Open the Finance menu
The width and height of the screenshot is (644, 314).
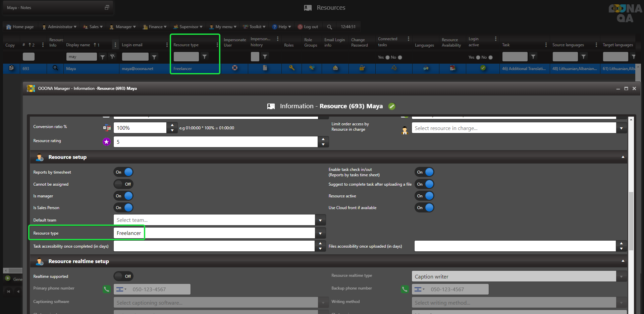coord(155,27)
